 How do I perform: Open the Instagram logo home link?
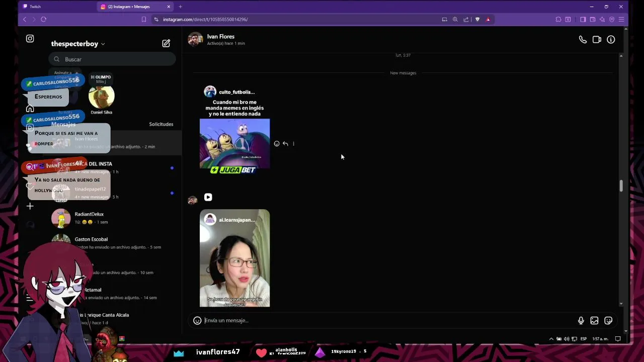tap(30, 39)
